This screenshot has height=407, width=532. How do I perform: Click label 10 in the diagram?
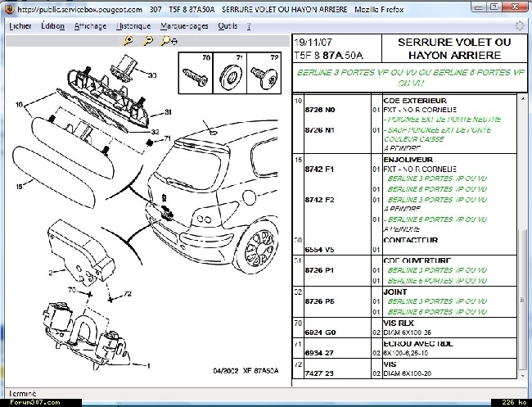(x=19, y=104)
